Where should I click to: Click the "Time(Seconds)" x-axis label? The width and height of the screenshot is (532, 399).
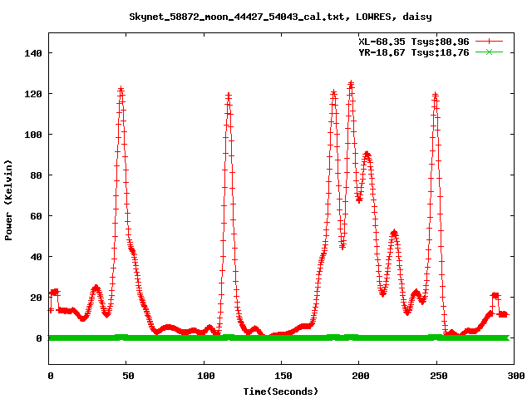281,391
